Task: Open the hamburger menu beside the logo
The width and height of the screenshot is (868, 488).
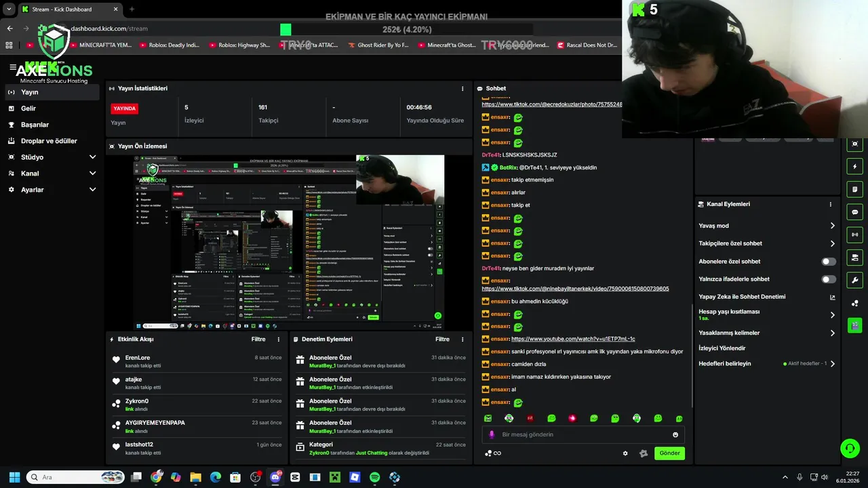Action: 13,67
